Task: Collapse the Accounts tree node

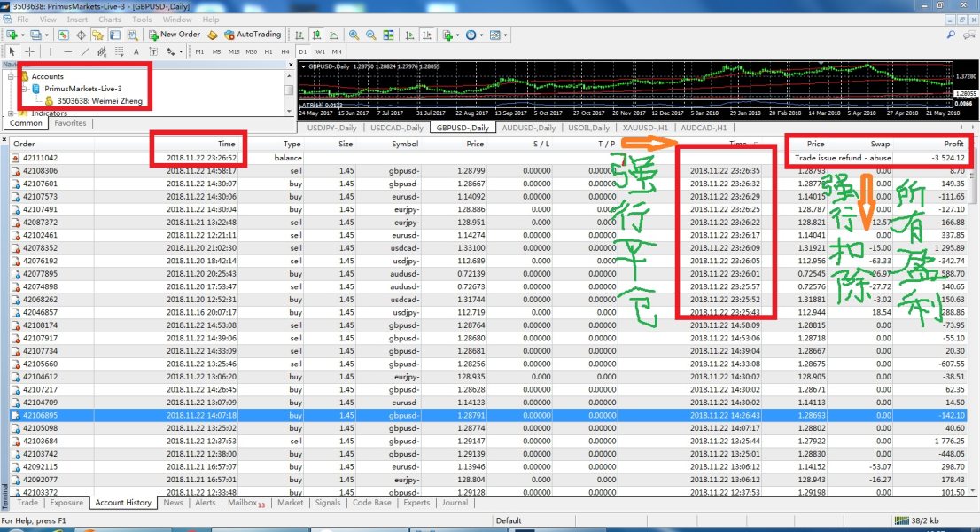Action: [x=11, y=76]
